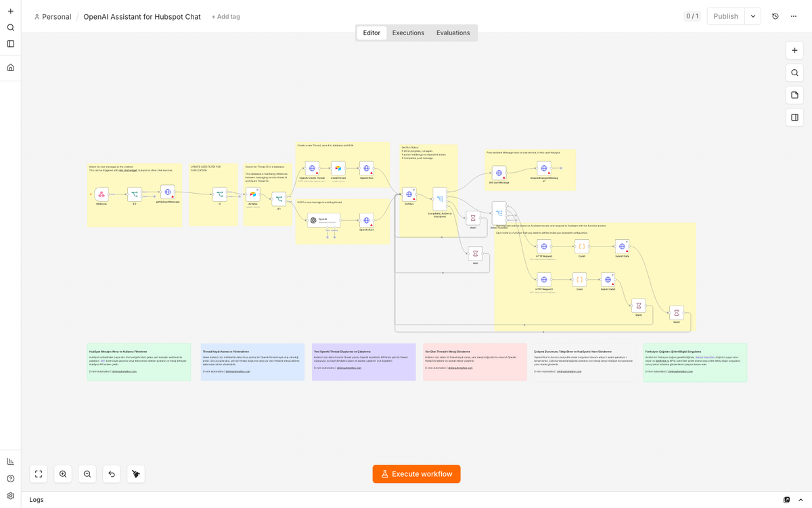The image size is (812, 508).
Task: Select the Wait3 hourglass node
Action: point(639,306)
